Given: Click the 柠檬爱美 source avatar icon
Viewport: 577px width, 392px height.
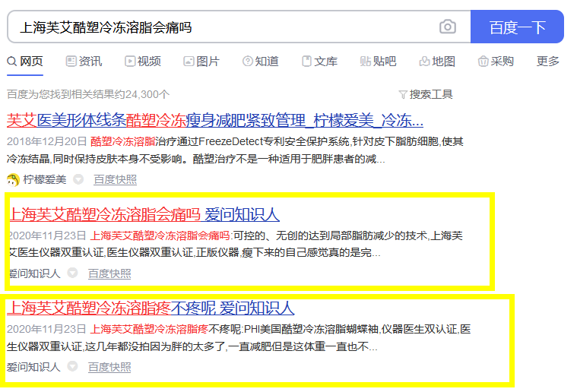Looking at the screenshot, I should tap(13, 180).
